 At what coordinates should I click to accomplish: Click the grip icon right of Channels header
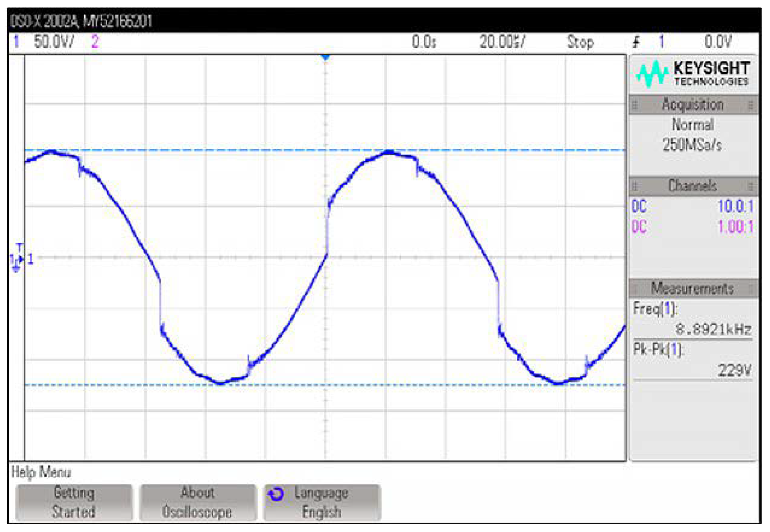tap(751, 186)
